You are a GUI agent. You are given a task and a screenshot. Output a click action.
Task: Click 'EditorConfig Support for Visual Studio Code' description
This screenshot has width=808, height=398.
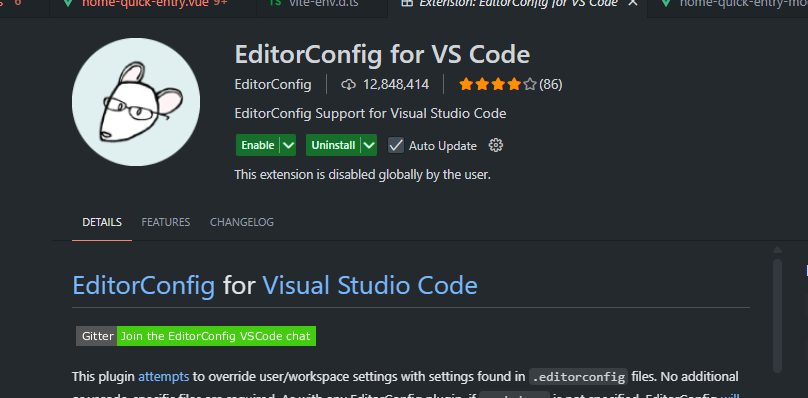370,113
